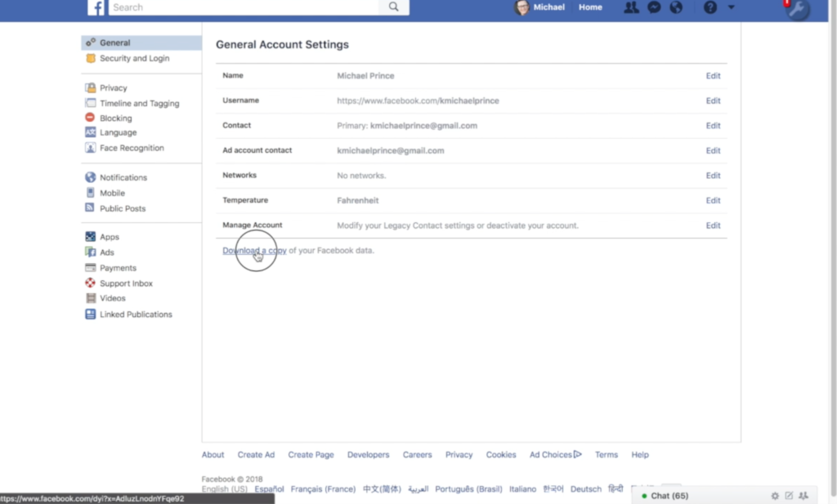Go to Timeline and Tagging settings

[139, 104]
